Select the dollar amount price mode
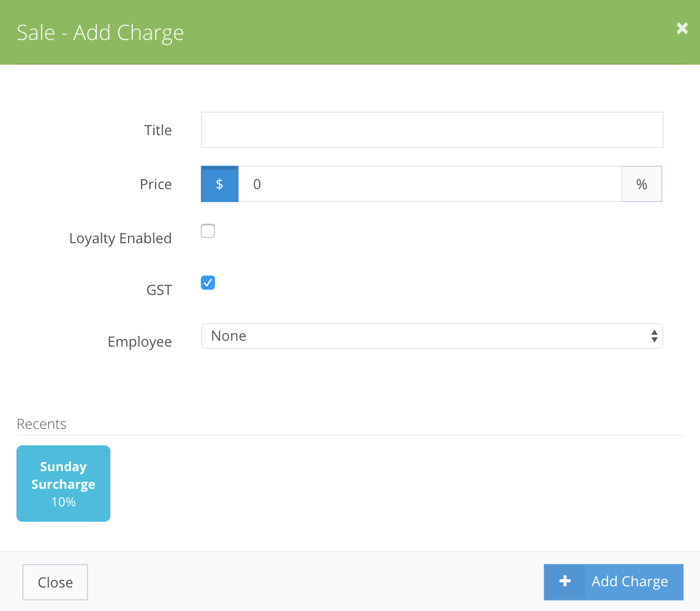Screen dimensions: 700x611 coord(220,184)
